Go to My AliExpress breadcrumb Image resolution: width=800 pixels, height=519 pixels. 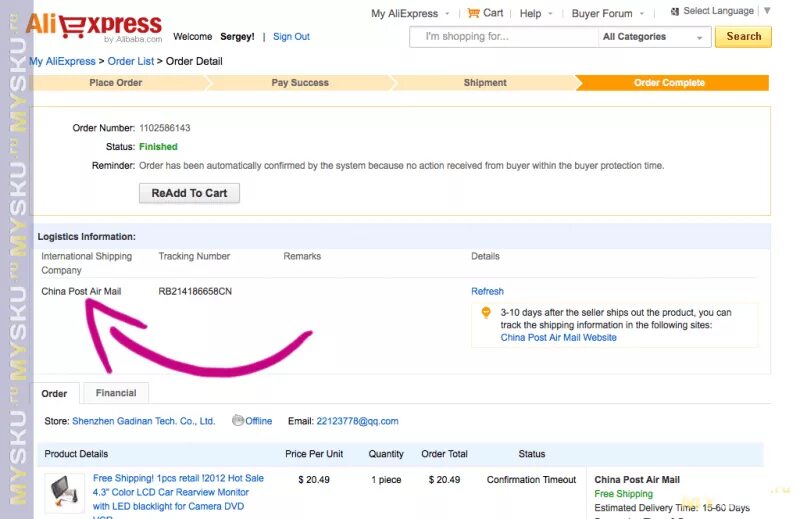[62, 61]
